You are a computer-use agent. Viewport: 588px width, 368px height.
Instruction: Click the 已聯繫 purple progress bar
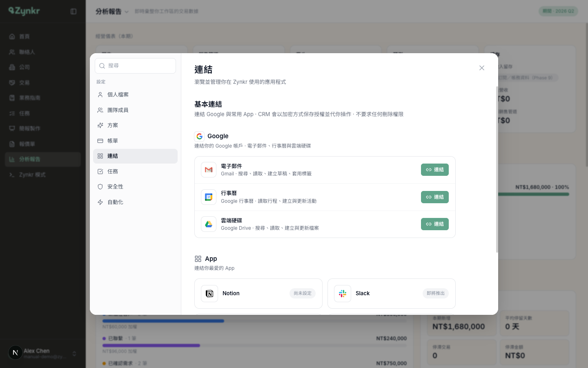(151, 346)
